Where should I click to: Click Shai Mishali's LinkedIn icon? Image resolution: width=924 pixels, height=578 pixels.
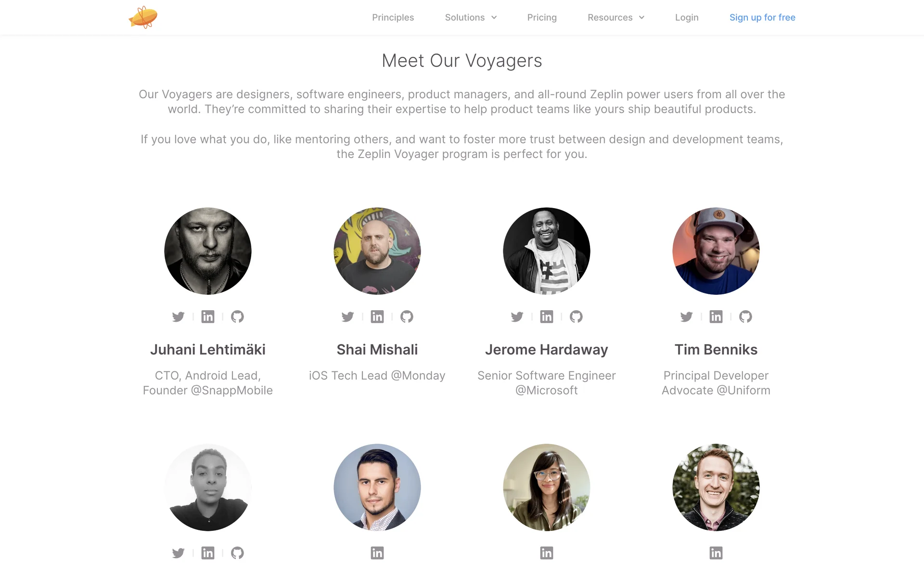pyautogui.click(x=377, y=316)
